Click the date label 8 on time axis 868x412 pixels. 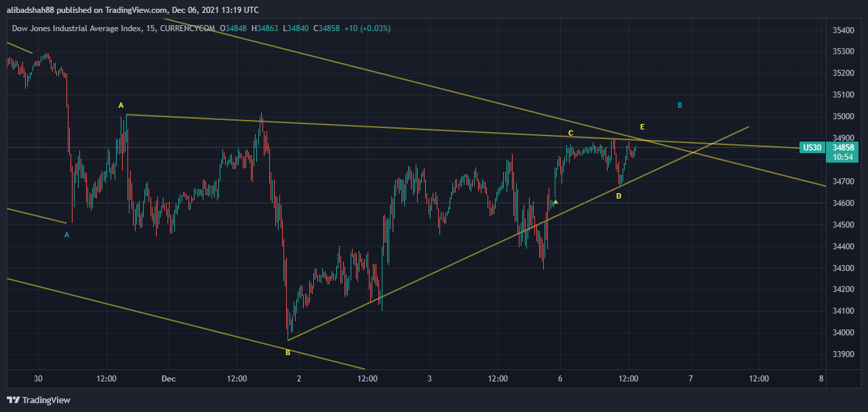[x=821, y=379]
